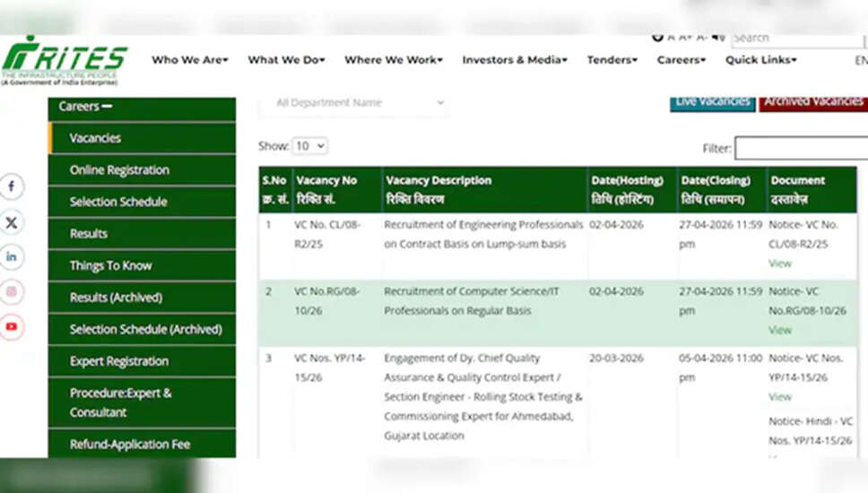Expand the All Department Name dropdown
This screenshot has width=868, height=493.
[x=355, y=103]
